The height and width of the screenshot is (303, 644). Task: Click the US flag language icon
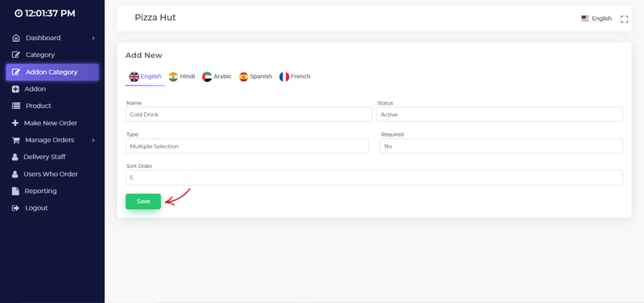click(585, 18)
